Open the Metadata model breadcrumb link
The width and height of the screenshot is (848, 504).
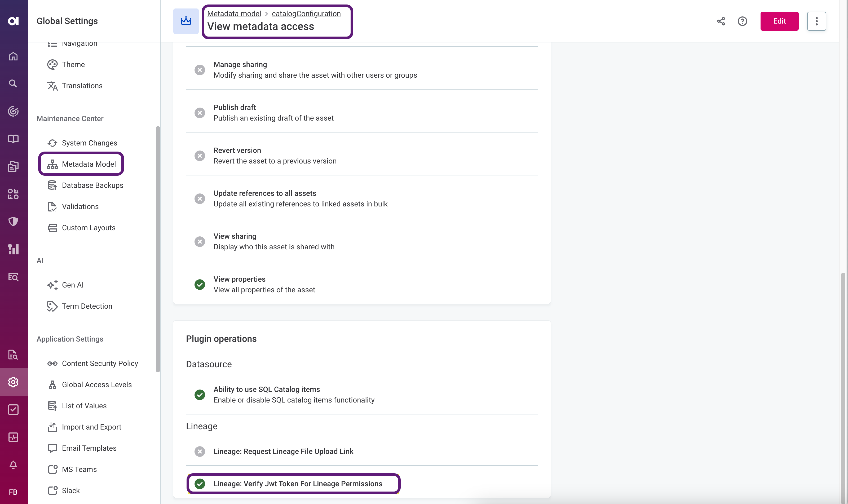pos(234,14)
